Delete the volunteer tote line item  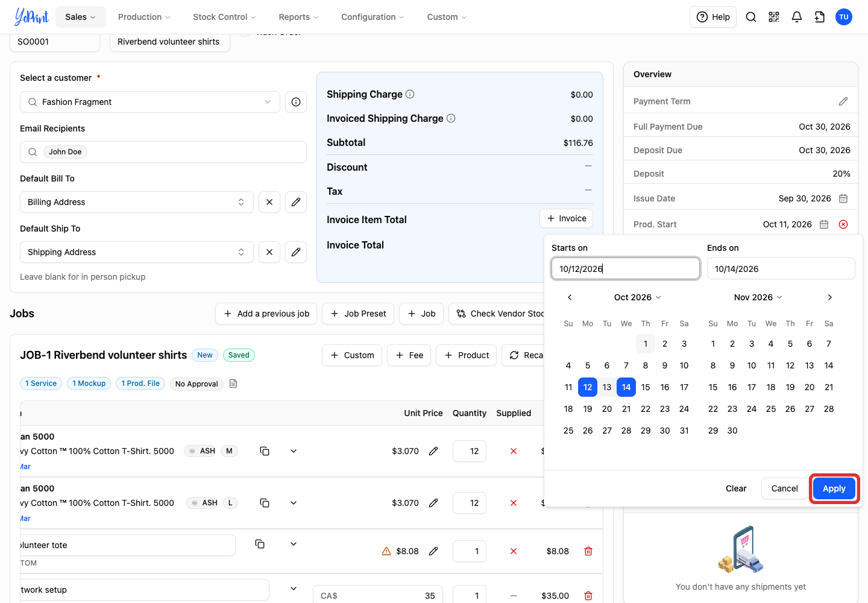tap(588, 551)
